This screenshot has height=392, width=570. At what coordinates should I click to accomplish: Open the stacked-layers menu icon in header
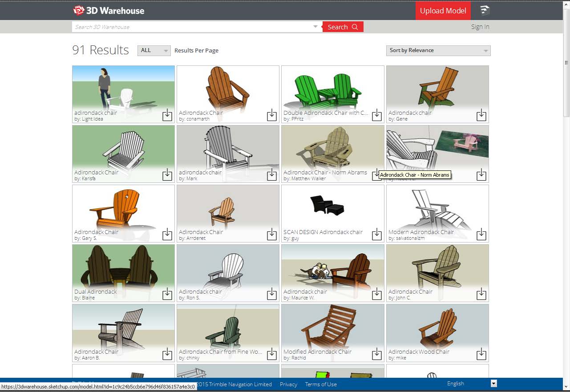pos(485,11)
